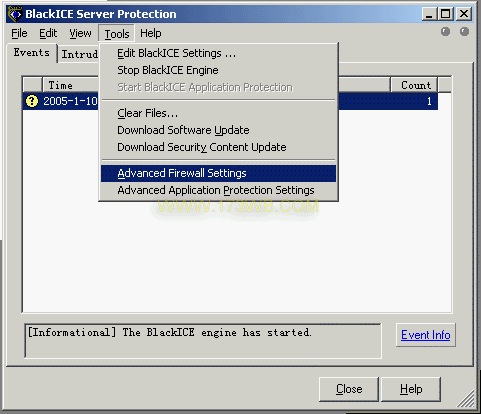Open the Help menu in menu bar
481x414 pixels.
[x=151, y=33]
